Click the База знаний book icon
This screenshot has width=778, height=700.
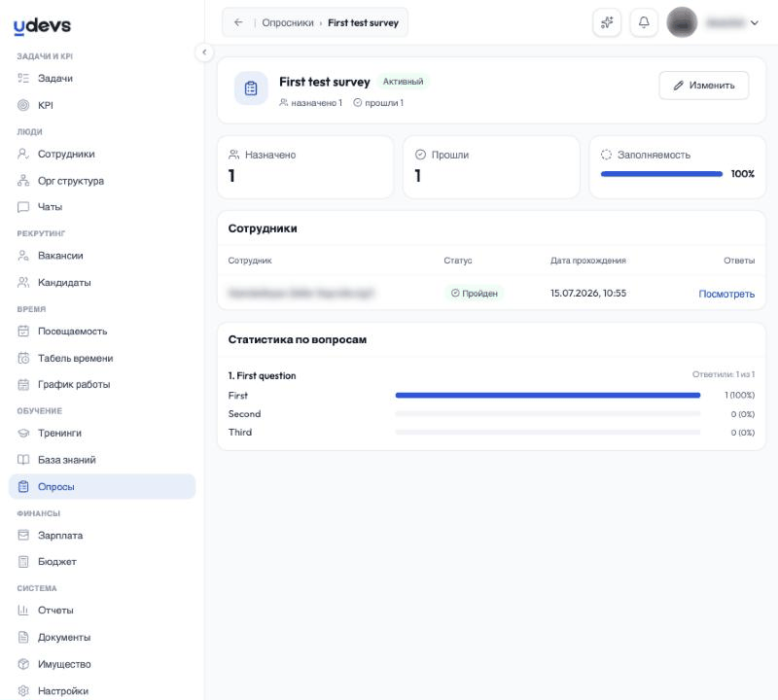point(23,460)
